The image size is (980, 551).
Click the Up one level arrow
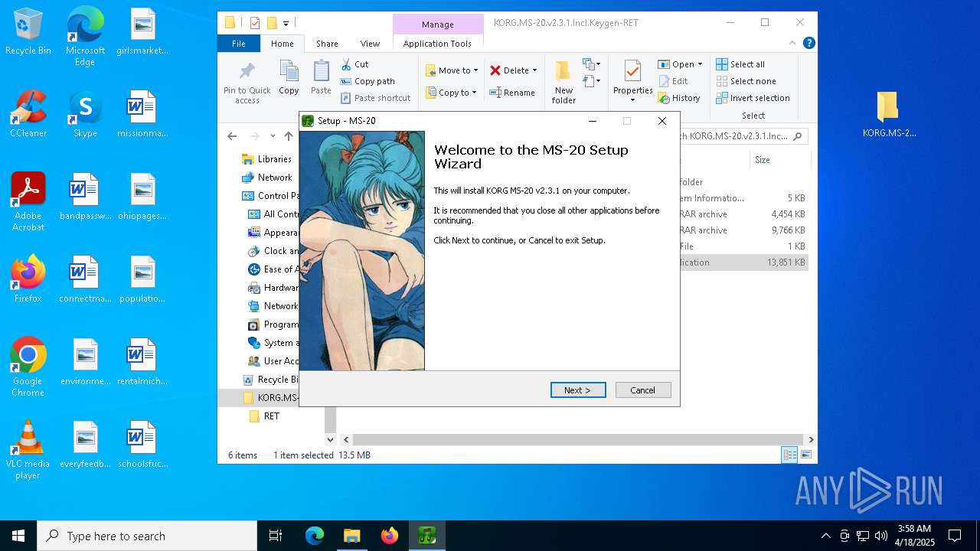click(x=288, y=136)
